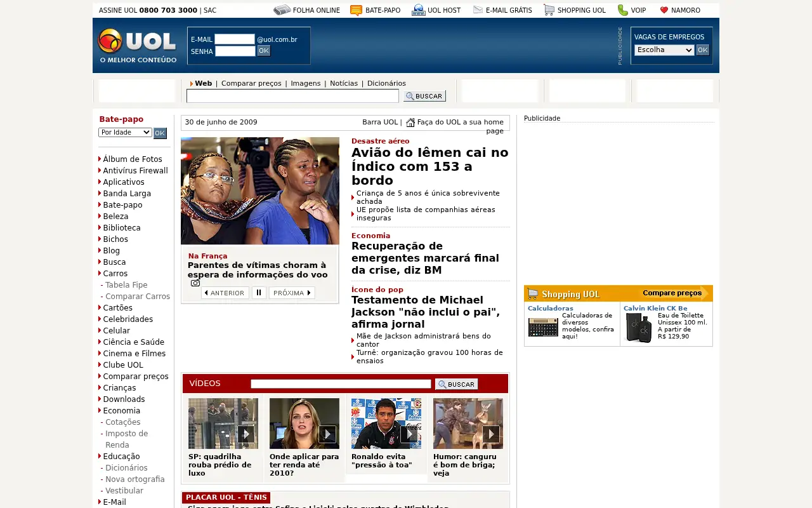Viewport: 812px width, 508px height.
Task: Open the Vagas de Empregos Escolha dropdown
Action: pyautogui.click(x=664, y=50)
